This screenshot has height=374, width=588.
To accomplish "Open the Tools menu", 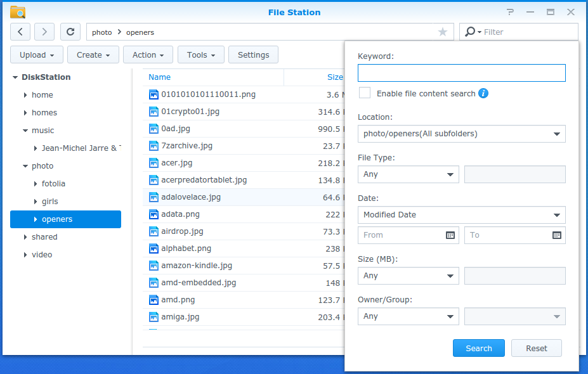I will (x=201, y=55).
